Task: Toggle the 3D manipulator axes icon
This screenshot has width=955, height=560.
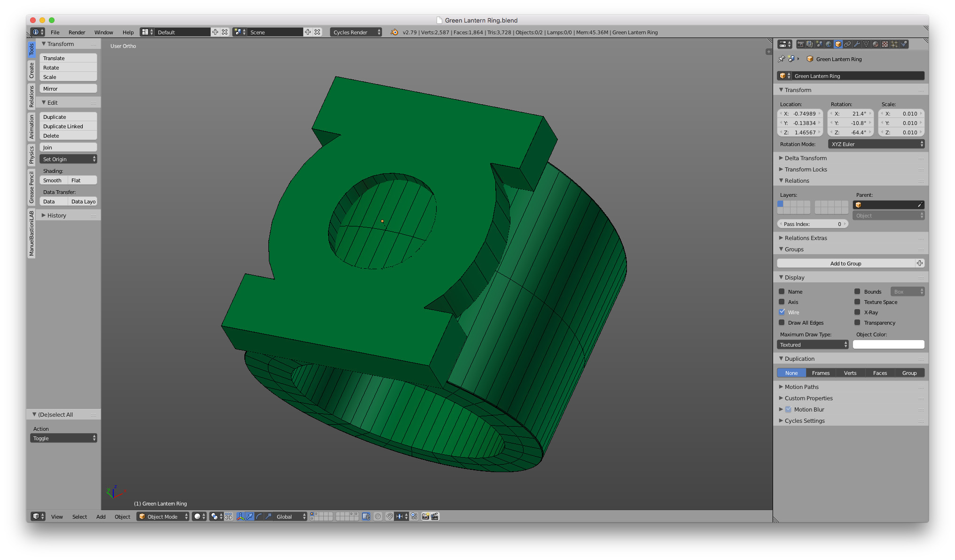Action: click(x=241, y=516)
